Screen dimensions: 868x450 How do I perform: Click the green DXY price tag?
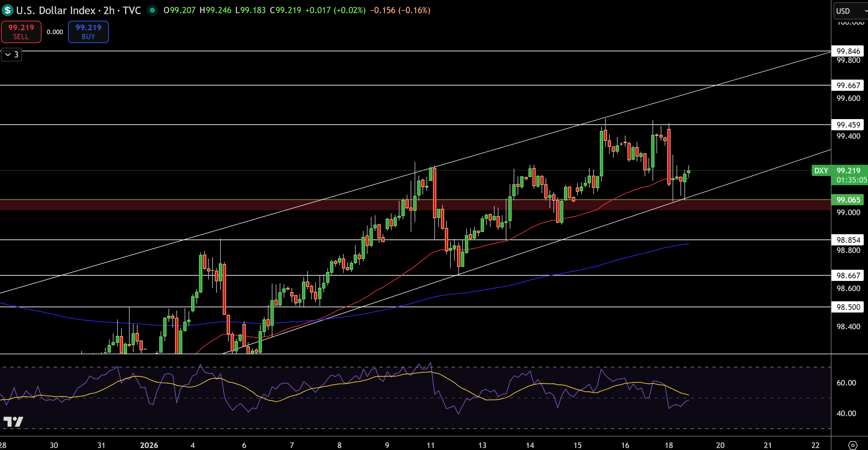[821, 171]
